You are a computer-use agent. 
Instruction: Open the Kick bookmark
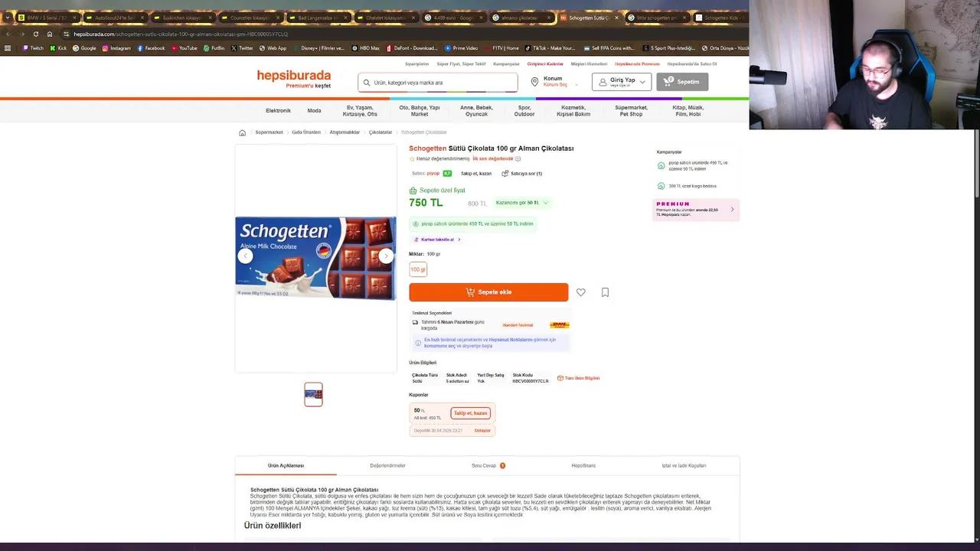[x=58, y=48]
